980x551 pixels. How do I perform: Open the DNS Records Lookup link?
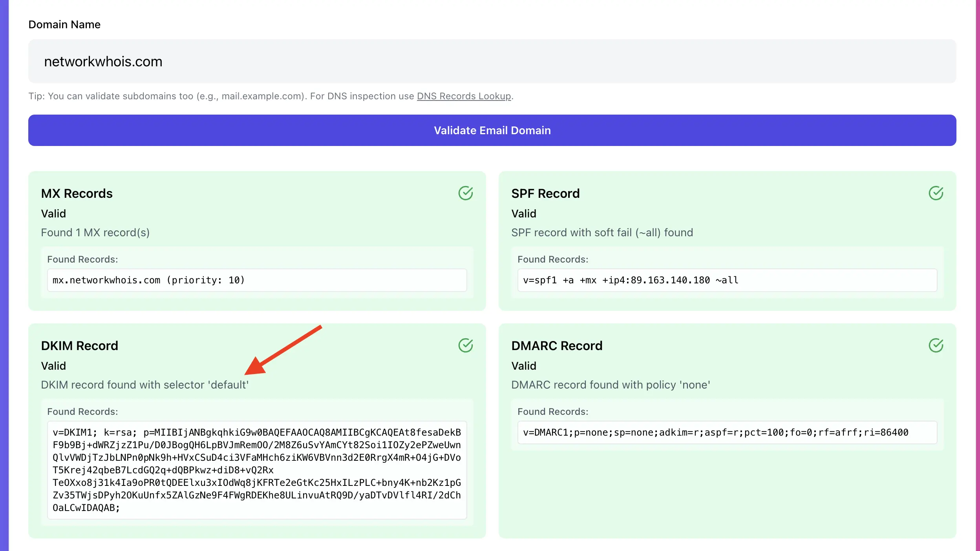pos(464,96)
